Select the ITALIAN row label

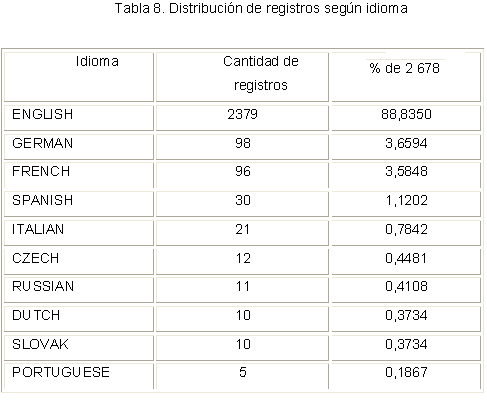(x=38, y=229)
